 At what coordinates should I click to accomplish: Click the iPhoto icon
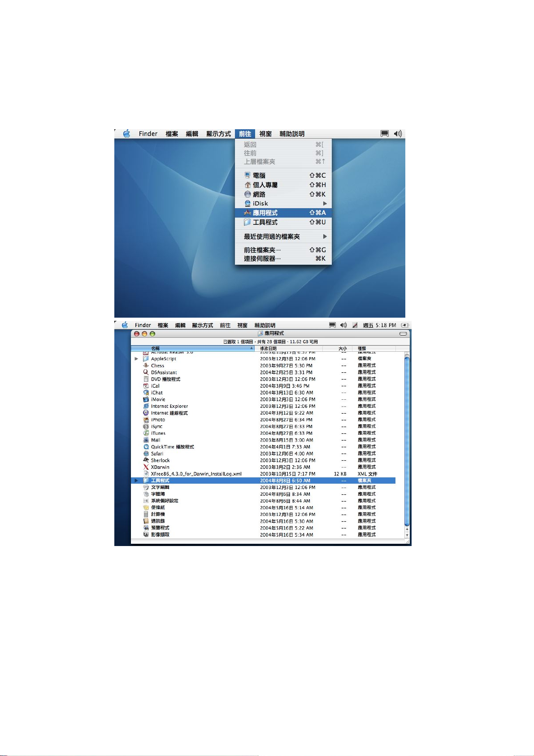[146, 420]
